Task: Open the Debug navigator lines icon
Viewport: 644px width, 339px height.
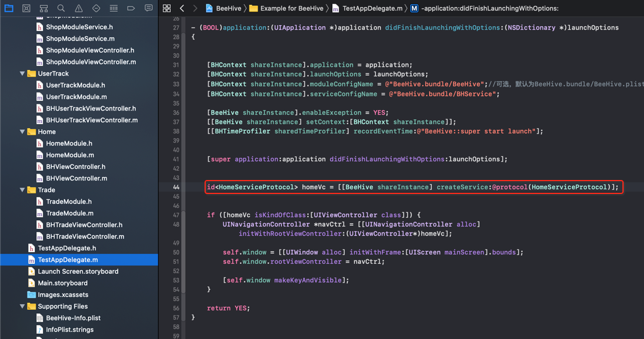Action: tap(114, 8)
